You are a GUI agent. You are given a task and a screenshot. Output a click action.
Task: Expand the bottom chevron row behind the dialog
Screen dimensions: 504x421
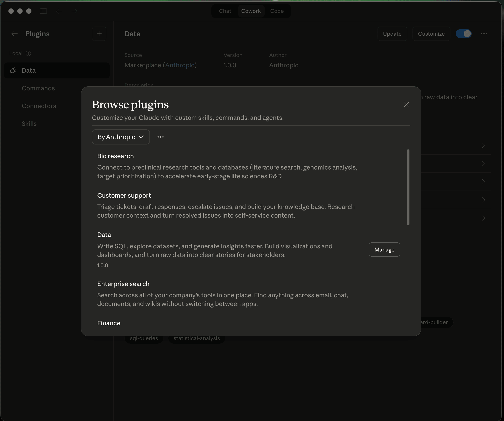click(484, 218)
